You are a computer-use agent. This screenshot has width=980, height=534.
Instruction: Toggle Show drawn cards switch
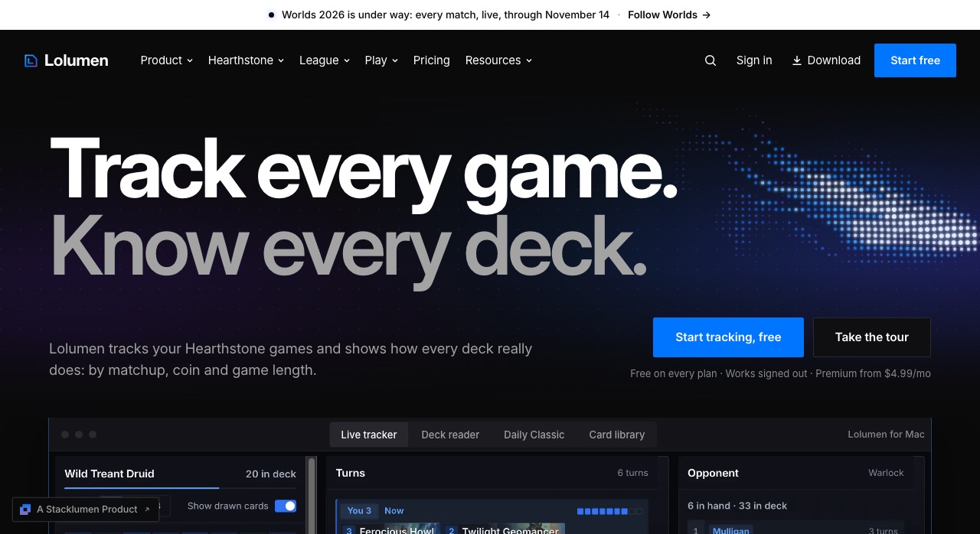tap(286, 506)
